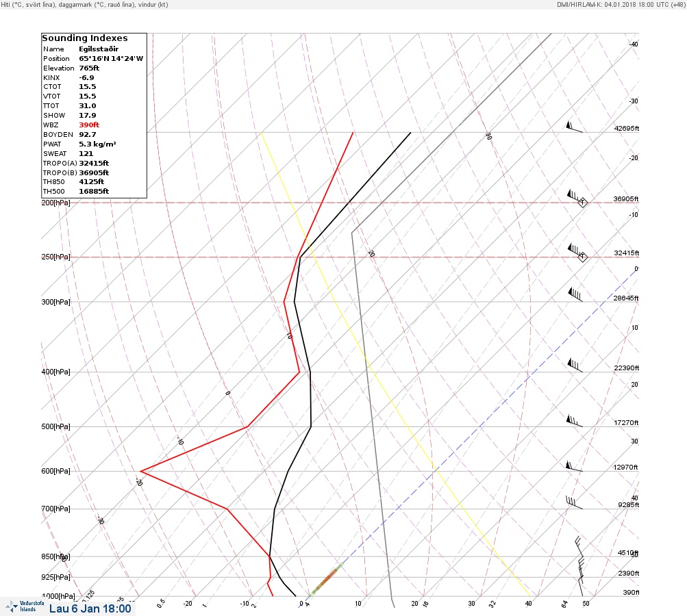This screenshot has width=687, height=616.
Task: Click the Vedurstofa Islands logo
Action: (25, 606)
